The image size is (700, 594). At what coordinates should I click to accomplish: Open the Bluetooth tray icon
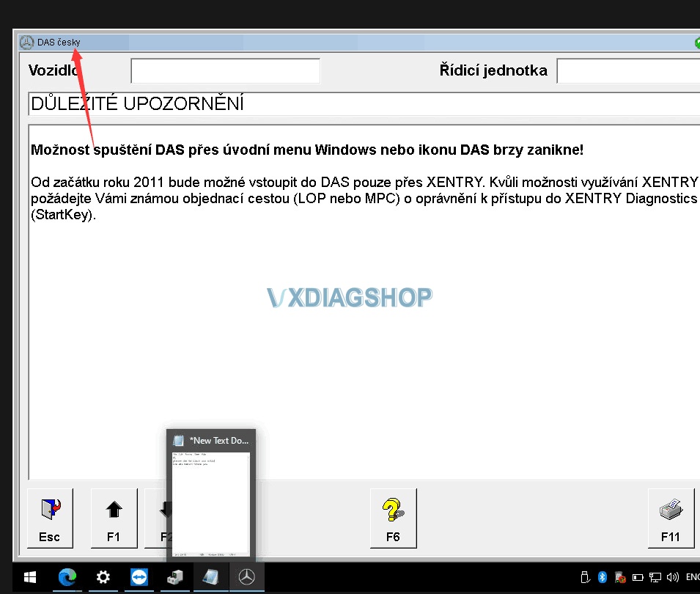point(603,577)
